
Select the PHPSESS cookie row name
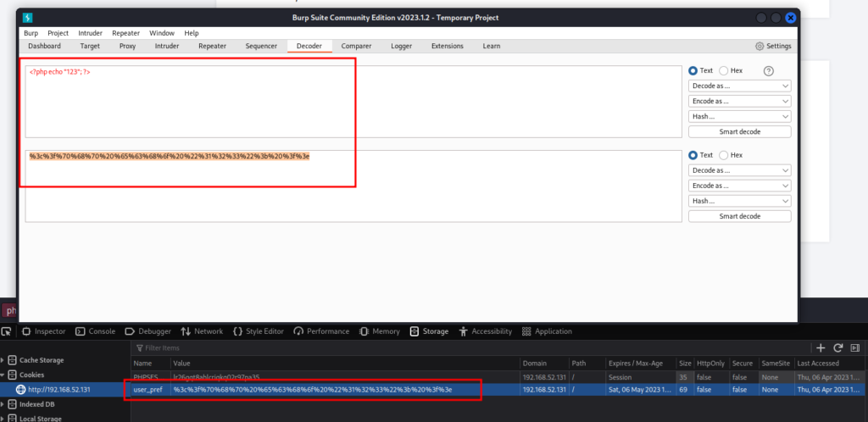[x=150, y=377]
